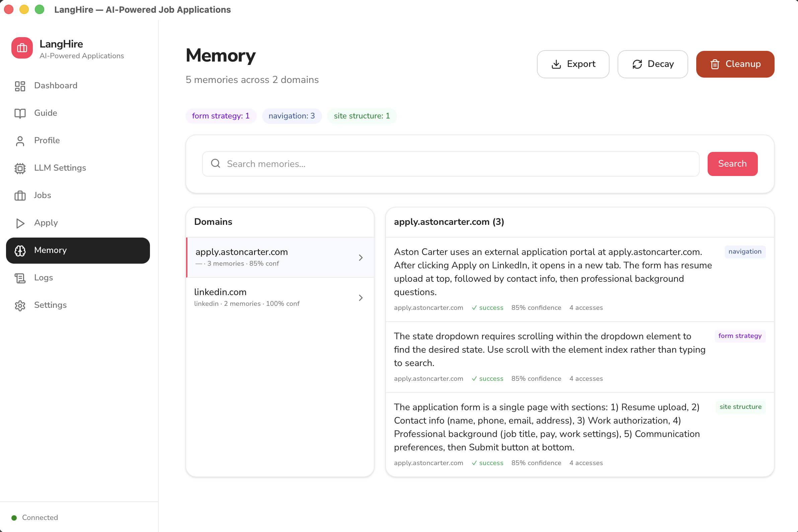Click the Profile person icon
The height and width of the screenshot is (532, 798).
(20, 141)
